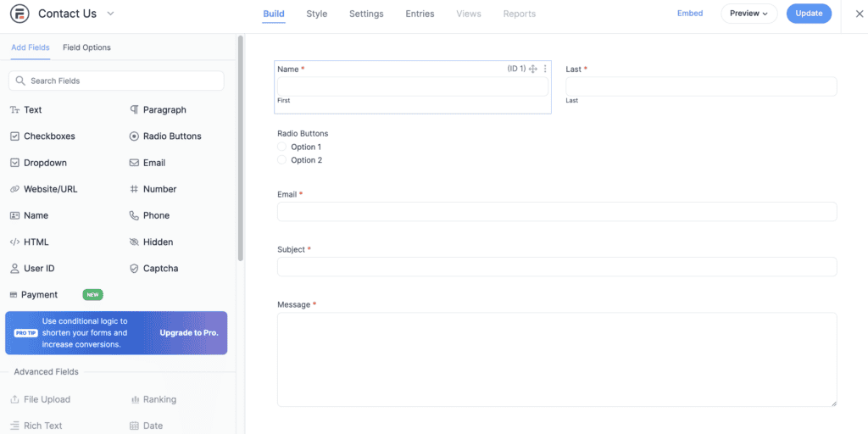Switch to the Style tab
The image size is (868, 434).
tap(317, 14)
